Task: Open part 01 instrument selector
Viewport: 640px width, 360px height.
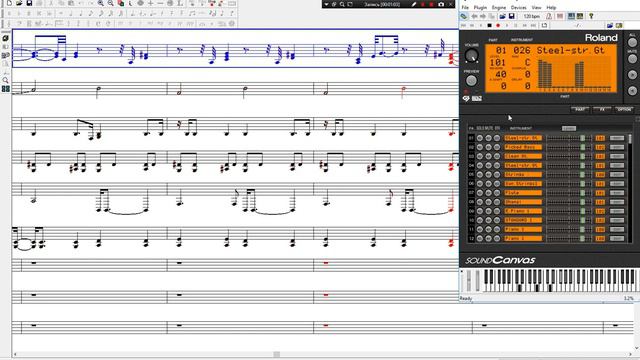Action: [x=523, y=138]
